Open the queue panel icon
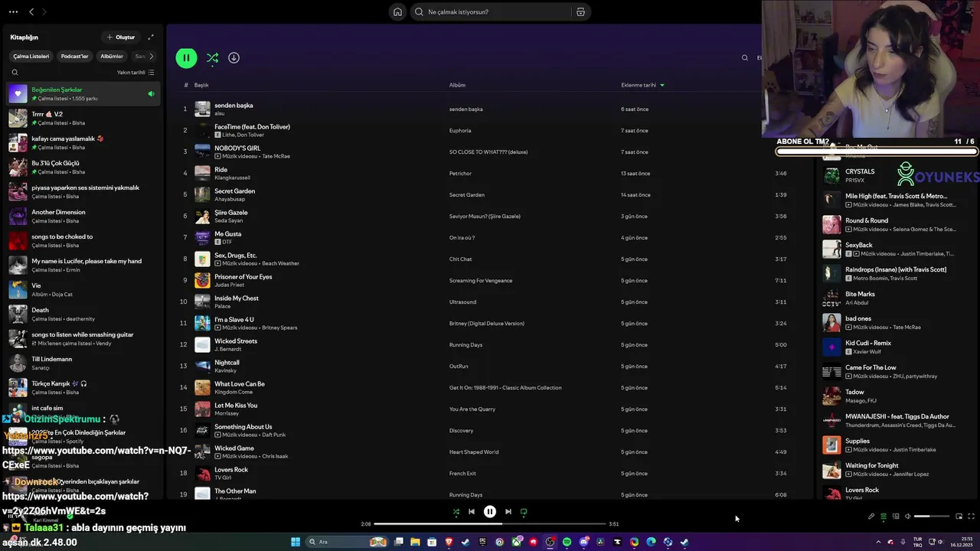Screen dimensions: 980x551 [884, 517]
